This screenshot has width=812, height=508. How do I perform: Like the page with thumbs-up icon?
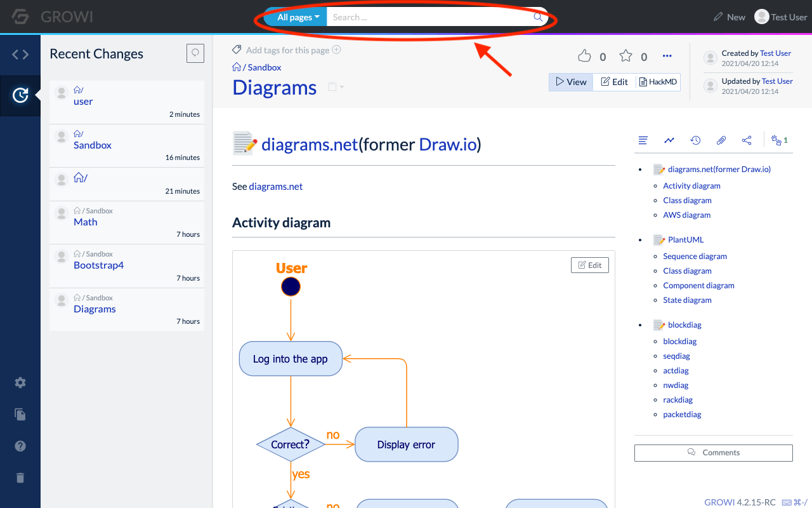(x=584, y=57)
